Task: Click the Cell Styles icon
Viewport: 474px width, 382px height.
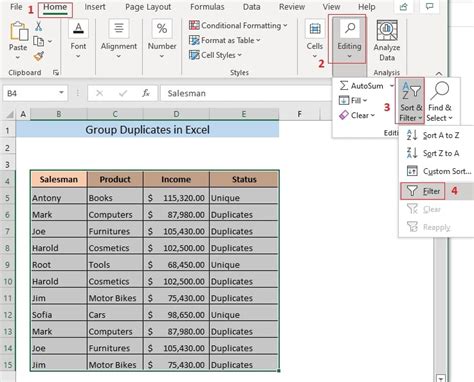Action: pyautogui.click(x=194, y=55)
